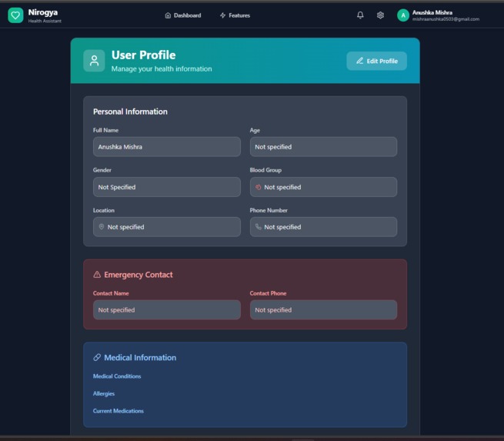Click the 'Personal Information' heading
The image size is (504, 441).
pyautogui.click(x=130, y=112)
